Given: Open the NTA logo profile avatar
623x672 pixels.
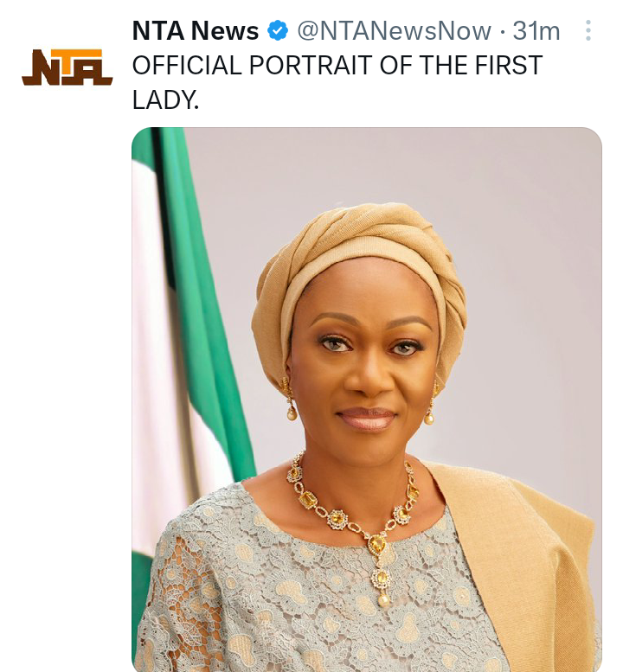Looking at the screenshot, I should [67, 67].
